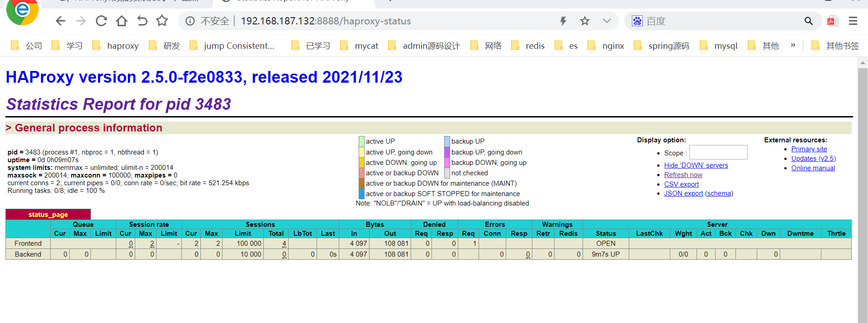The height and width of the screenshot is (323, 868).
Task: Click the lightning speed-mode icon
Action: (x=563, y=21)
